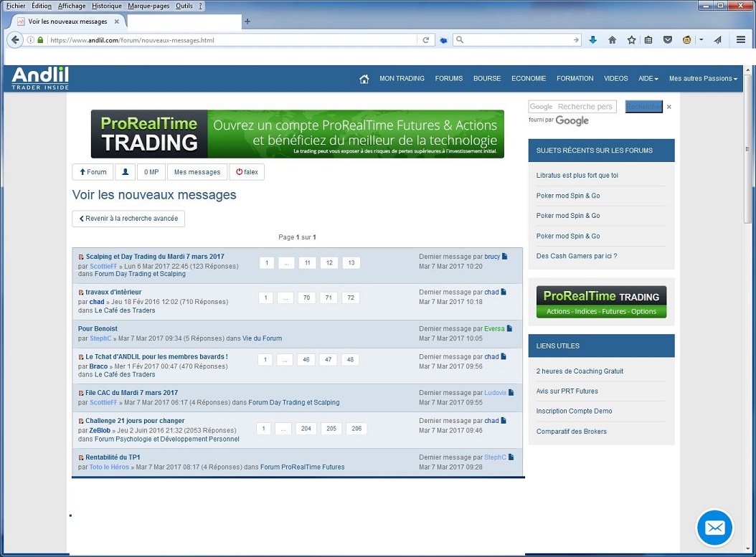Click the send paper-plane toolbar icon
Screen dimensions: 756x557
(x=718, y=40)
